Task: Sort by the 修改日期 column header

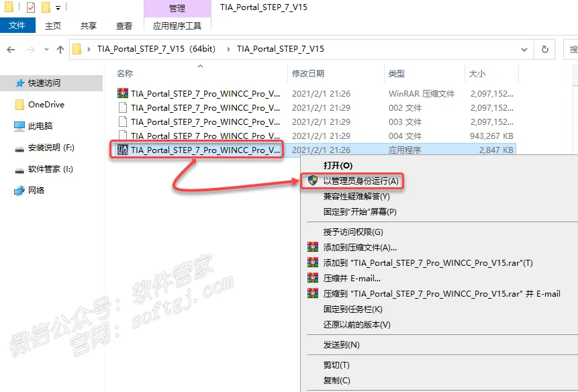Action: [308, 74]
